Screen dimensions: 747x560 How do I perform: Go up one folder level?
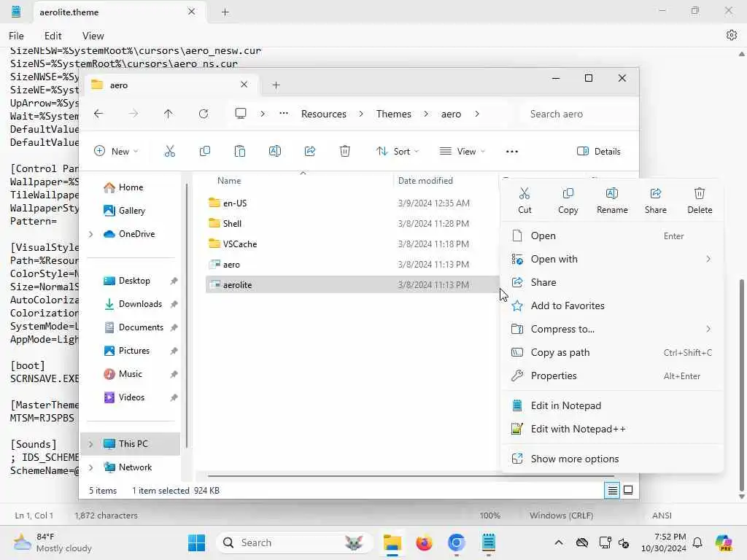169,114
